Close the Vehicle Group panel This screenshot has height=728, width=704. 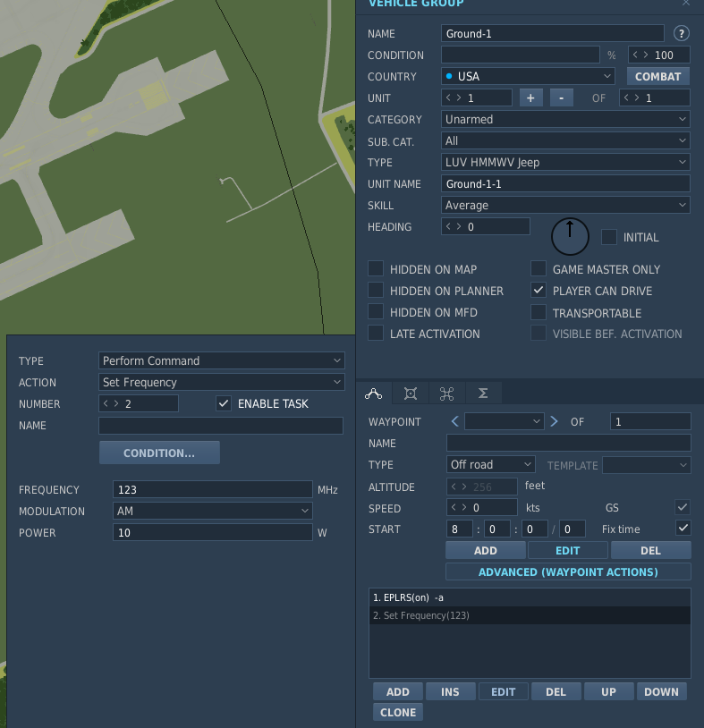click(686, 3)
